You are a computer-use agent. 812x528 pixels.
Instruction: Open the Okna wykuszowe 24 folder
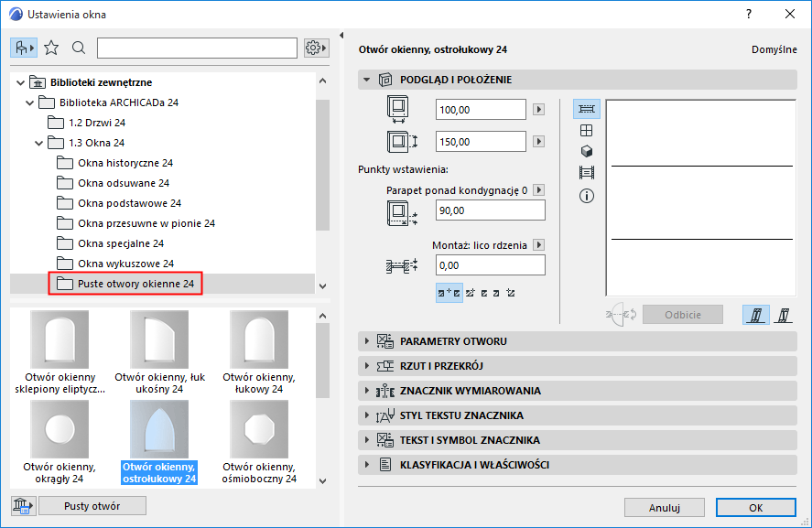pos(115,264)
